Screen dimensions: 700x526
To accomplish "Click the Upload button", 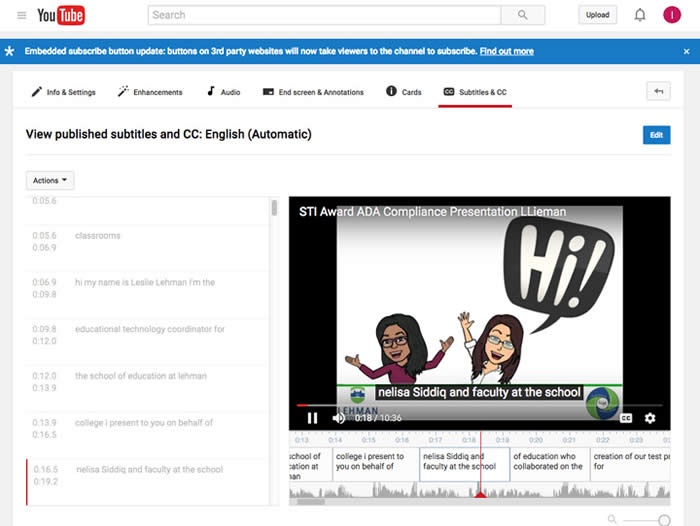I will (597, 15).
